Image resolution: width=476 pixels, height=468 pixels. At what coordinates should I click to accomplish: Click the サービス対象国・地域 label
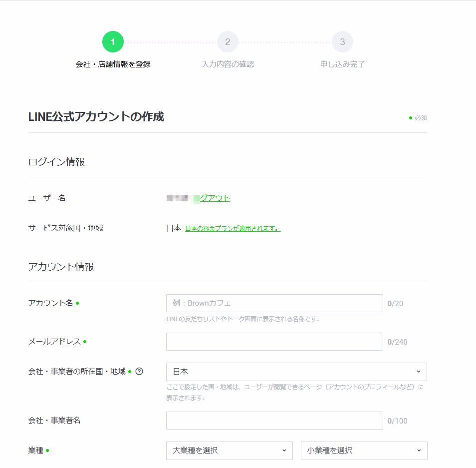click(x=65, y=228)
